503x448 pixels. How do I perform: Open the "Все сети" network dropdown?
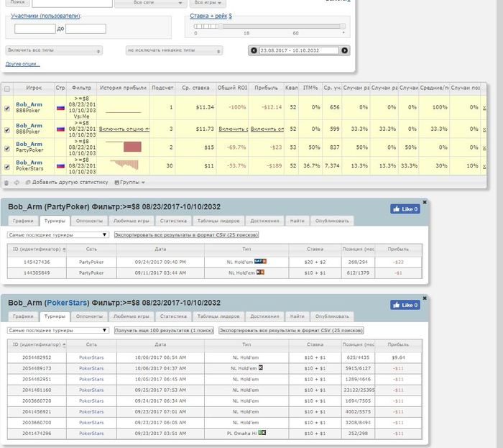[x=150, y=3]
